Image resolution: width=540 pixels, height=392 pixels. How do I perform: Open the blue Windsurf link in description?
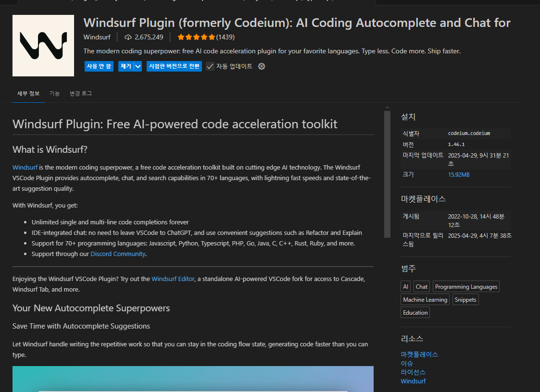tap(25, 168)
